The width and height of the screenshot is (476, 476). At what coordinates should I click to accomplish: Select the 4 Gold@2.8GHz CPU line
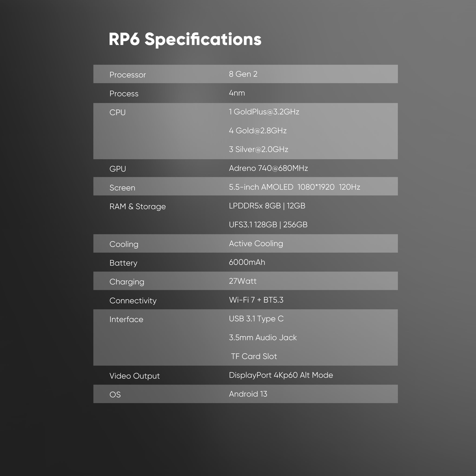[258, 131]
